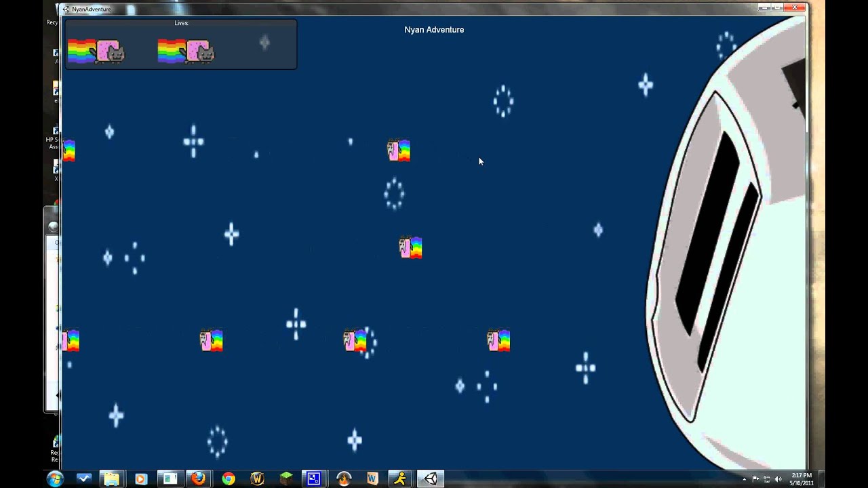Click the NyanAdventure window title bar
Image resolution: width=868 pixels, height=488 pixels.
(x=434, y=9)
